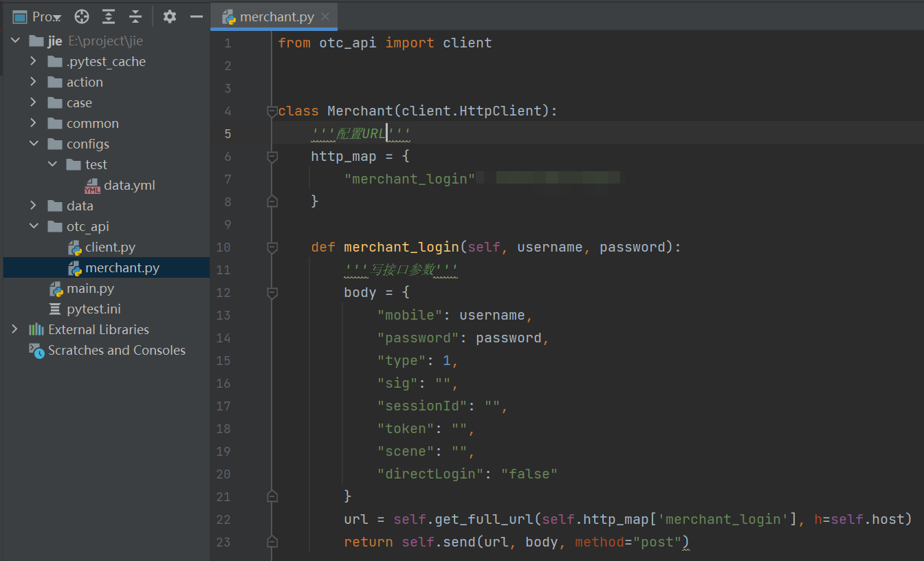Collapse the configs folder arrow
The image size is (924, 561).
click(x=33, y=144)
